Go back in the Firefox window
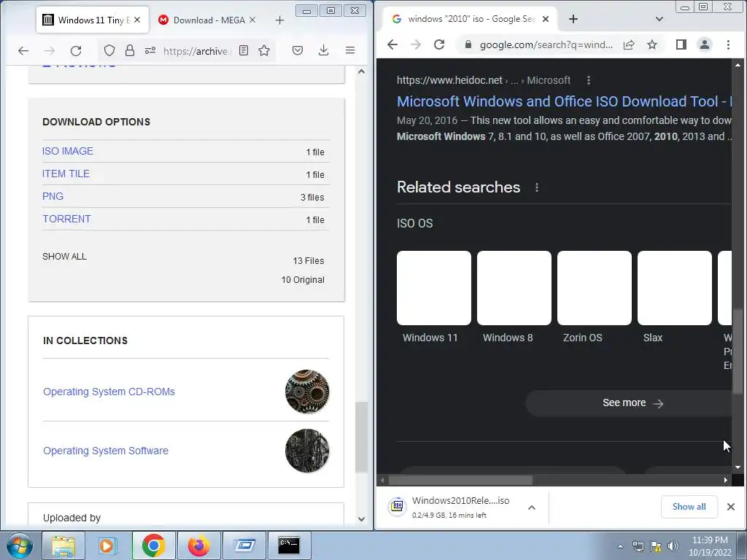 23,50
